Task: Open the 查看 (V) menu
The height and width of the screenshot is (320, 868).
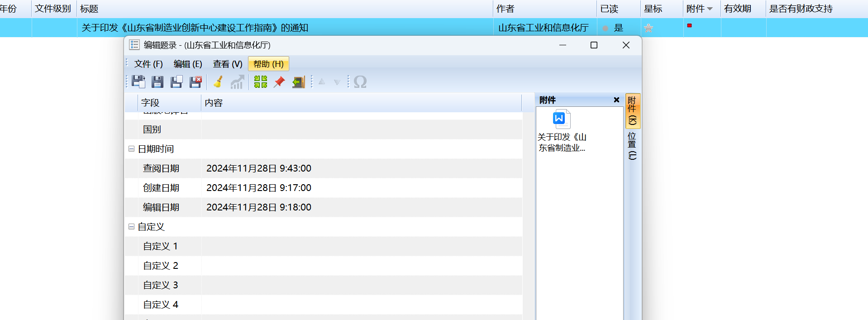Action: tap(228, 64)
